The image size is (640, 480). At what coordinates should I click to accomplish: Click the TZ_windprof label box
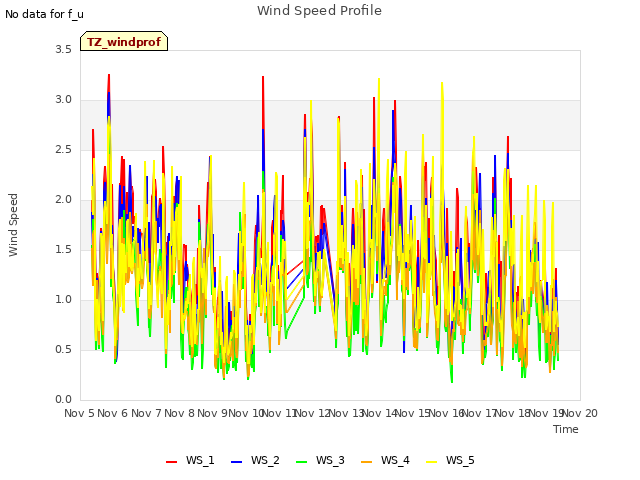[124, 41]
